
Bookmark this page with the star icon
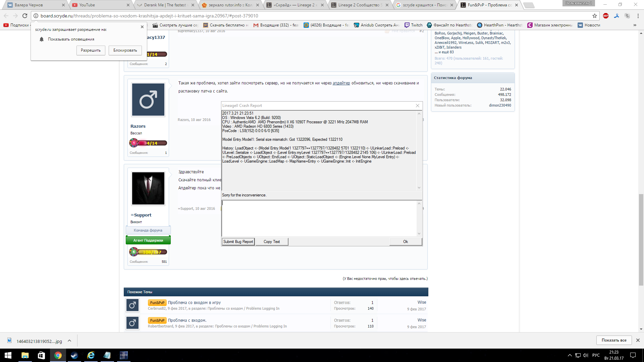[x=595, y=16]
